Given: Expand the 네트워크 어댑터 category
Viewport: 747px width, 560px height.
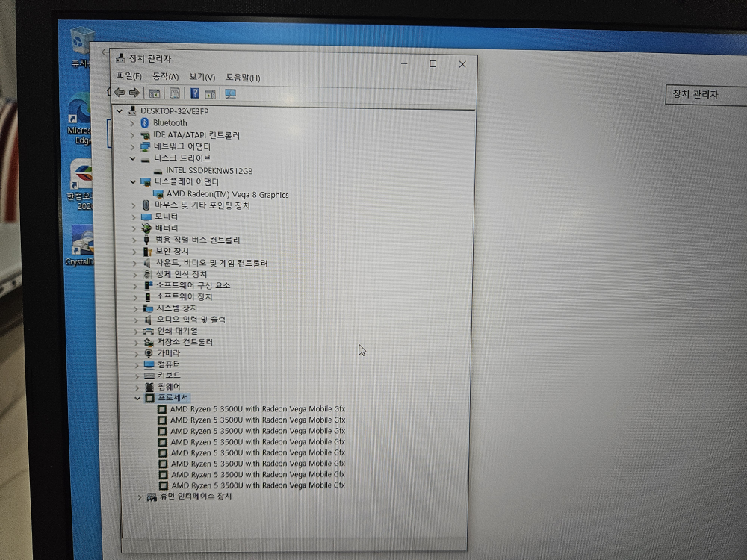Looking at the screenshot, I should pyautogui.click(x=132, y=146).
